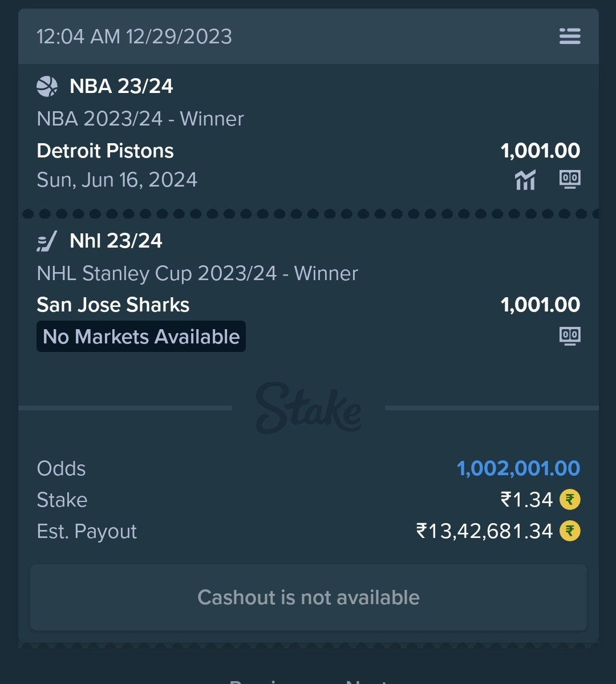Image resolution: width=616 pixels, height=684 pixels.
Task: Open the Nhl 23/24 league heading
Action: coord(116,241)
